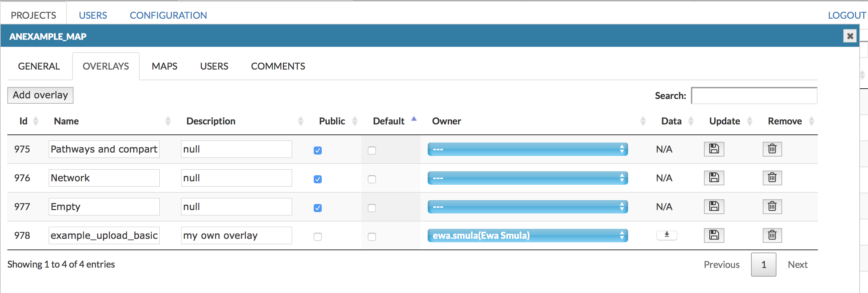Mark the Empty overlay as Default
This screenshot has width=868, height=293.
click(x=372, y=208)
